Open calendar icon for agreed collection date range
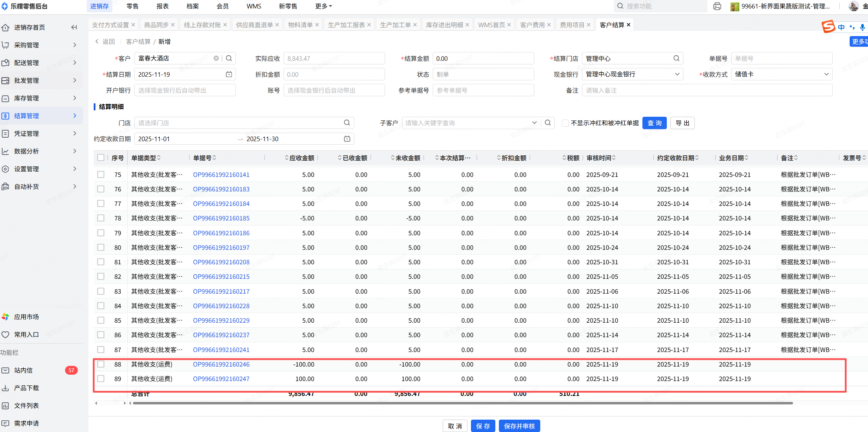This screenshot has width=868, height=432. (x=347, y=139)
